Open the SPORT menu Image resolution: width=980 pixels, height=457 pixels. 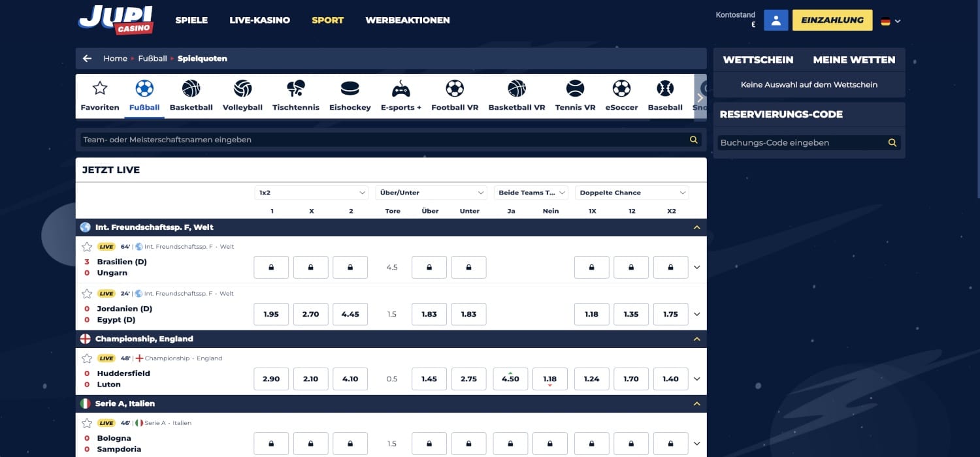(x=328, y=20)
